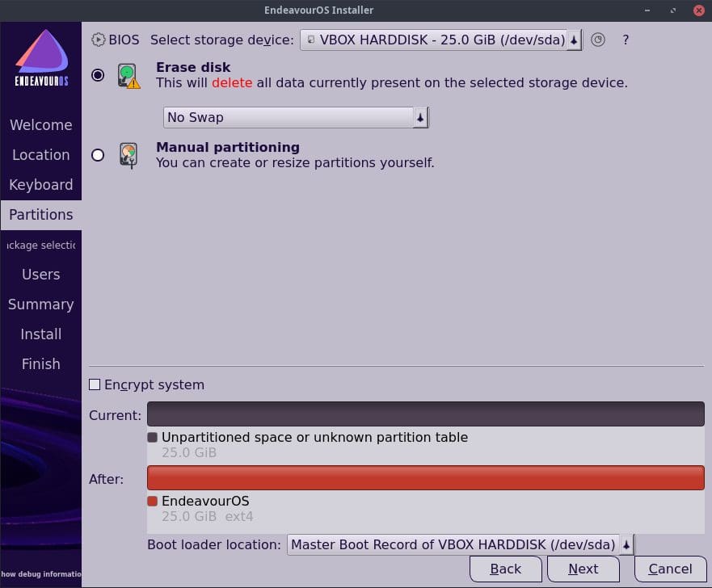Click Show debug information at bottom left

(x=41, y=574)
